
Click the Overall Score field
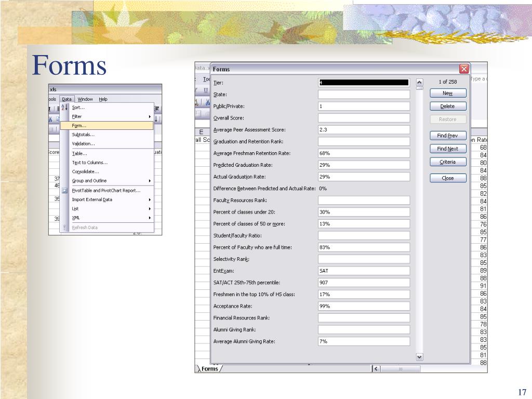364,118
